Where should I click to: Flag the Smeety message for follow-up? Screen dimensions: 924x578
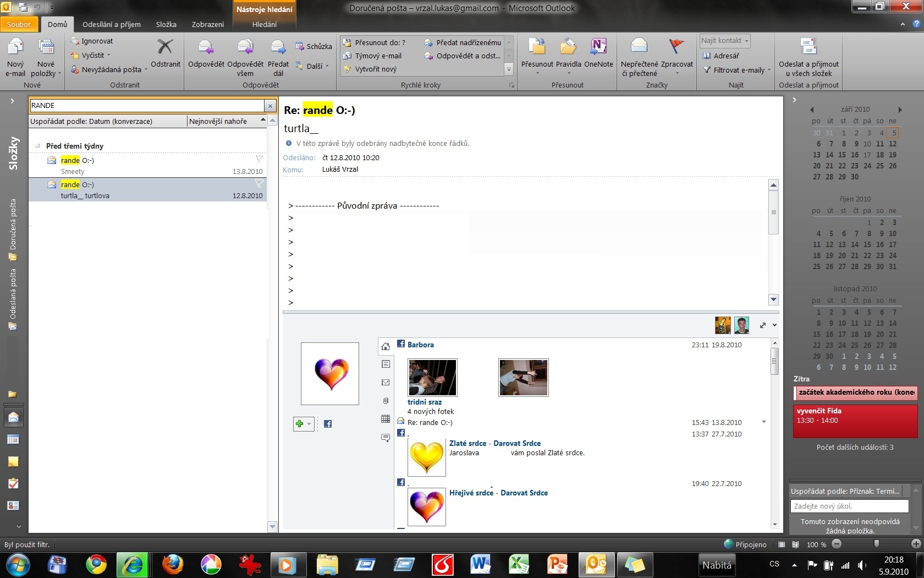click(259, 159)
